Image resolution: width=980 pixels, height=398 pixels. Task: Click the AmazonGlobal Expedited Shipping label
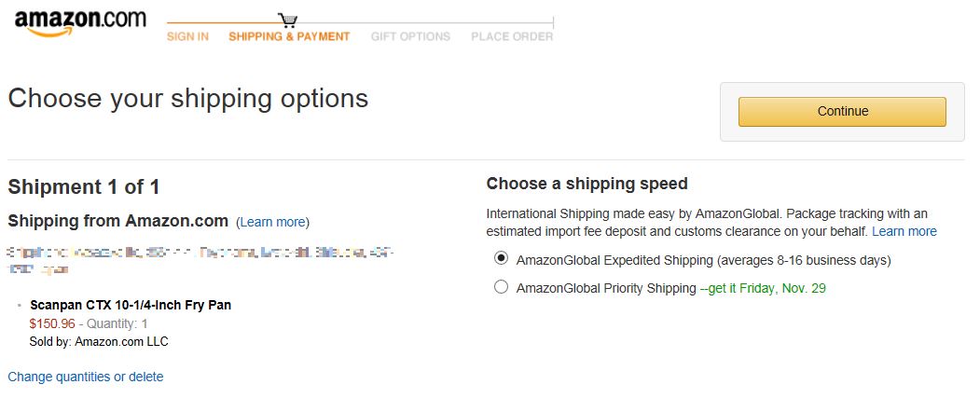coord(704,260)
